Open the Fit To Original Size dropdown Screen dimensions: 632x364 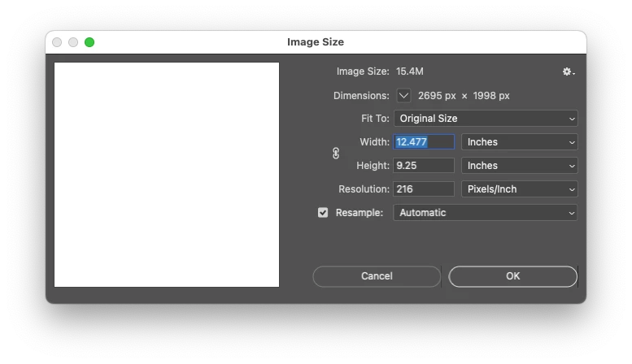(486, 119)
